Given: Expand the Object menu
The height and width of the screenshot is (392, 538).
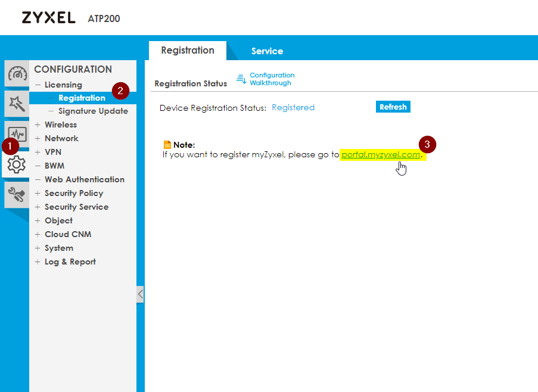Looking at the screenshot, I should coord(38,221).
